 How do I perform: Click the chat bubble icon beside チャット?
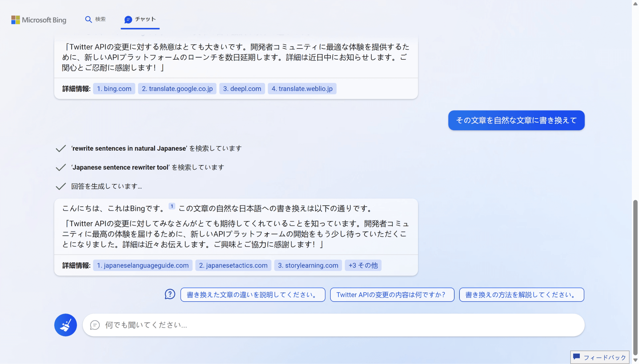pyautogui.click(x=128, y=19)
